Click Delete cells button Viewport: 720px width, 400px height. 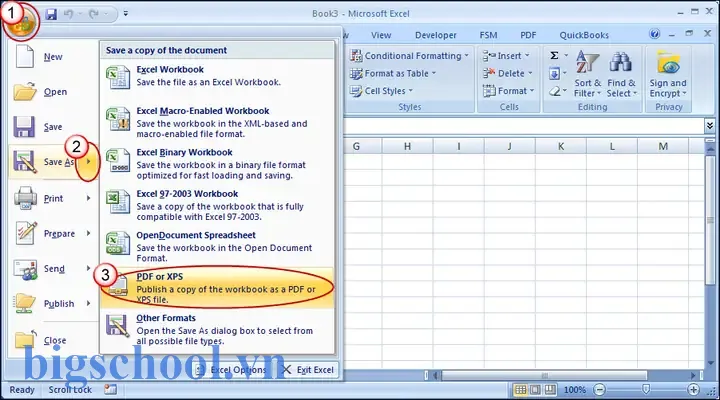click(508, 73)
